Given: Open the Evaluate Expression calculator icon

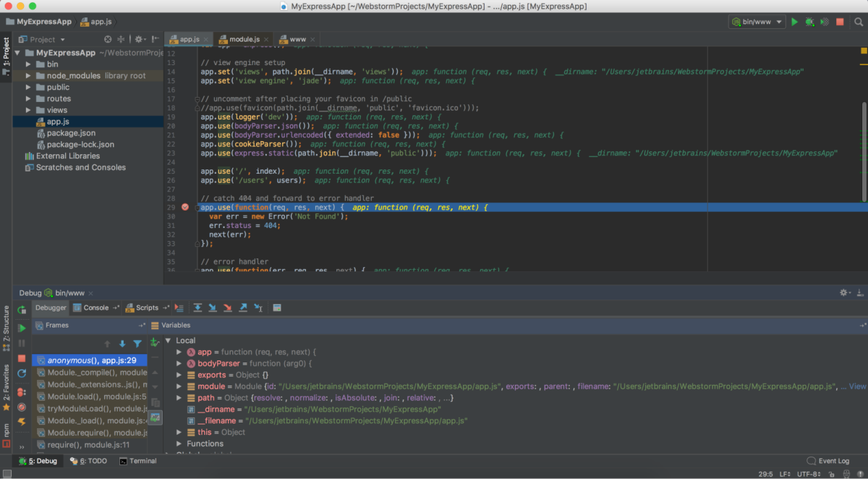Looking at the screenshot, I should click(x=276, y=308).
